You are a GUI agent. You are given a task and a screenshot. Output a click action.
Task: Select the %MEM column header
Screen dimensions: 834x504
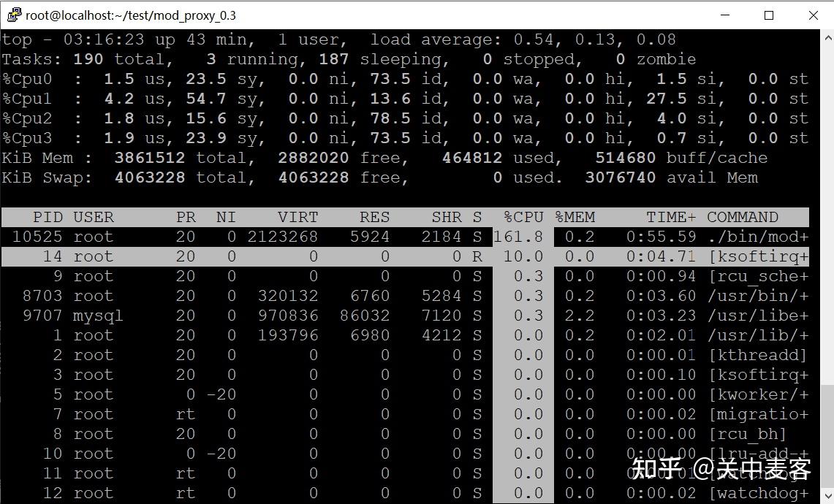[576, 217]
